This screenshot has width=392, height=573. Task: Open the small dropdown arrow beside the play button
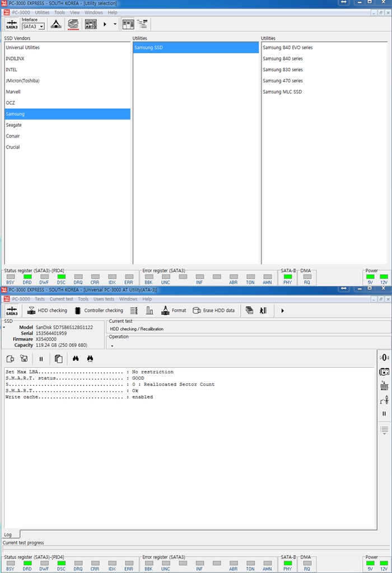[x=115, y=24]
